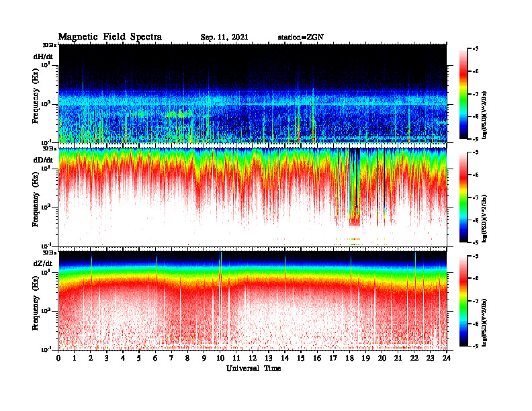Select the dZ/dt panel label

(43, 263)
